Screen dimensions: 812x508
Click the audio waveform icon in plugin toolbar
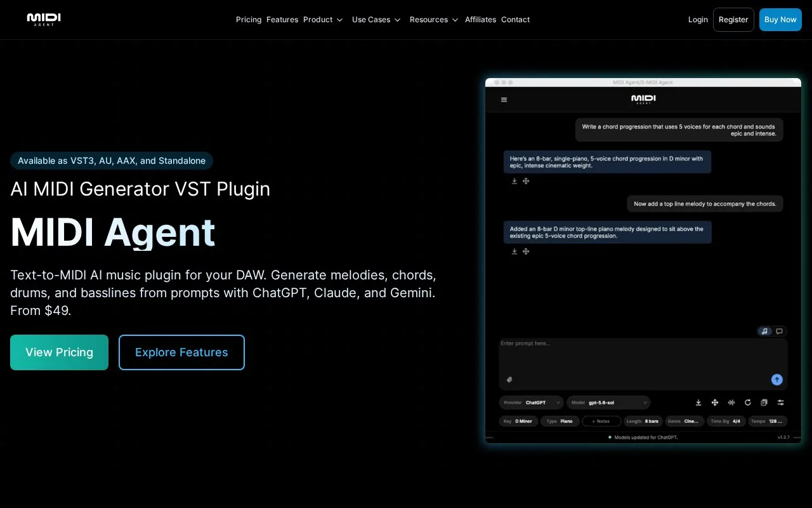click(x=731, y=403)
